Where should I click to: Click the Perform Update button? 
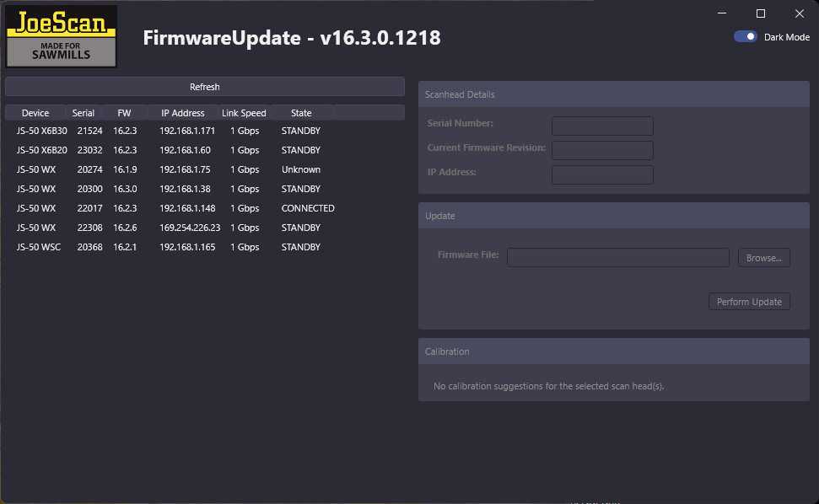coord(749,302)
